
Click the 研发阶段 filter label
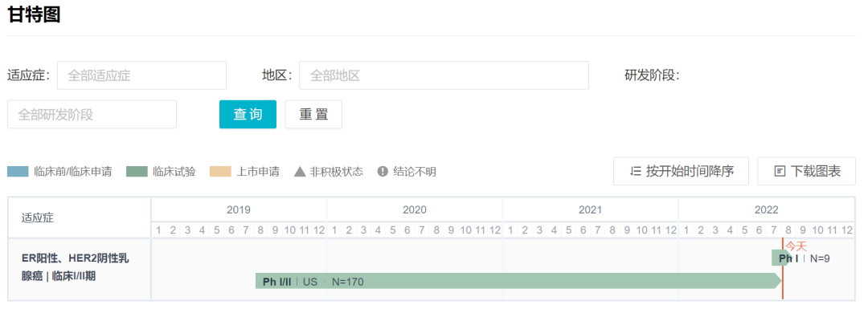(x=652, y=75)
